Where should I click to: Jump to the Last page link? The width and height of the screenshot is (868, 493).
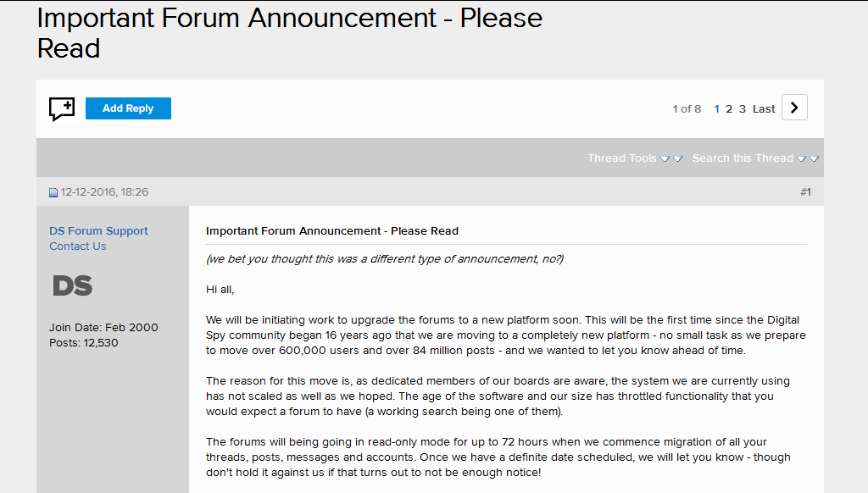764,109
